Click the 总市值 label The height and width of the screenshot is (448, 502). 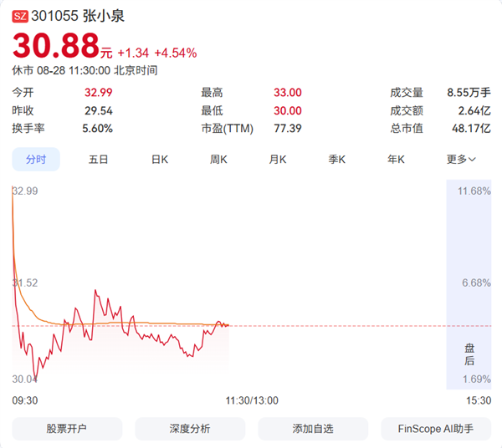point(407,129)
